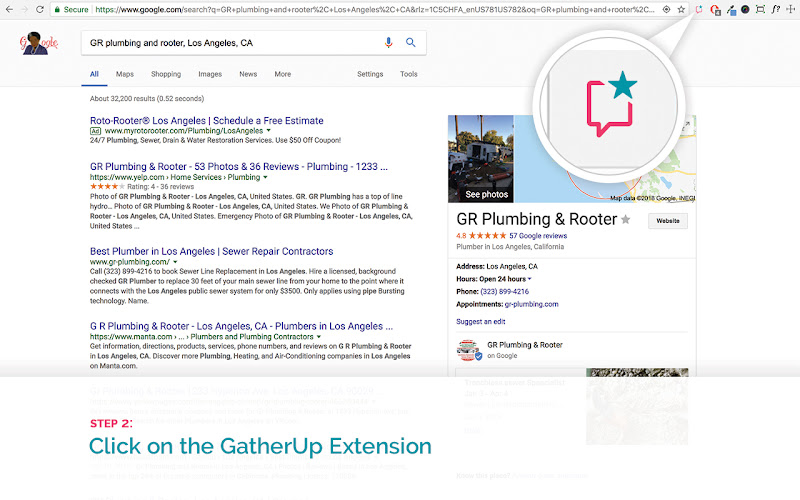Click the magnifying glass search button
The width and height of the screenshot is (800, 500).
(410, 43)
